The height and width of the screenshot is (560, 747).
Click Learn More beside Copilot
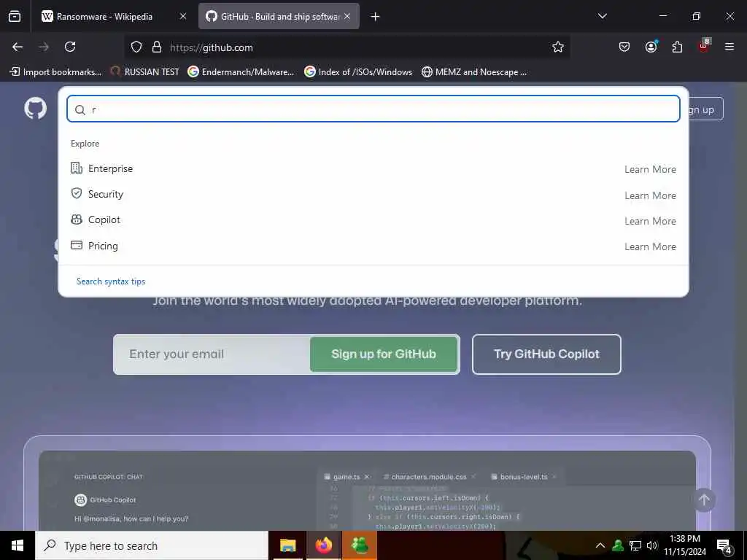[650, 221]
